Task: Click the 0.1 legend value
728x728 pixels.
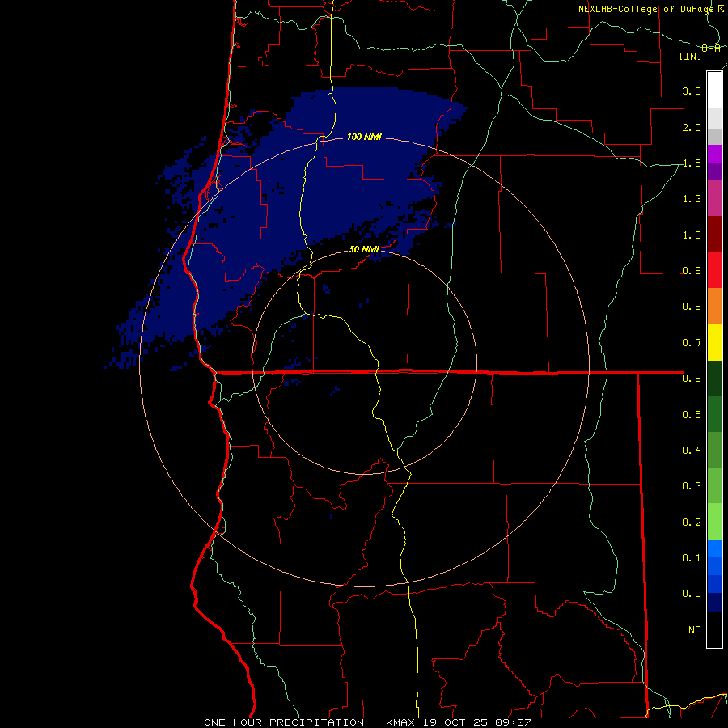Action: (x=692, y=557)
